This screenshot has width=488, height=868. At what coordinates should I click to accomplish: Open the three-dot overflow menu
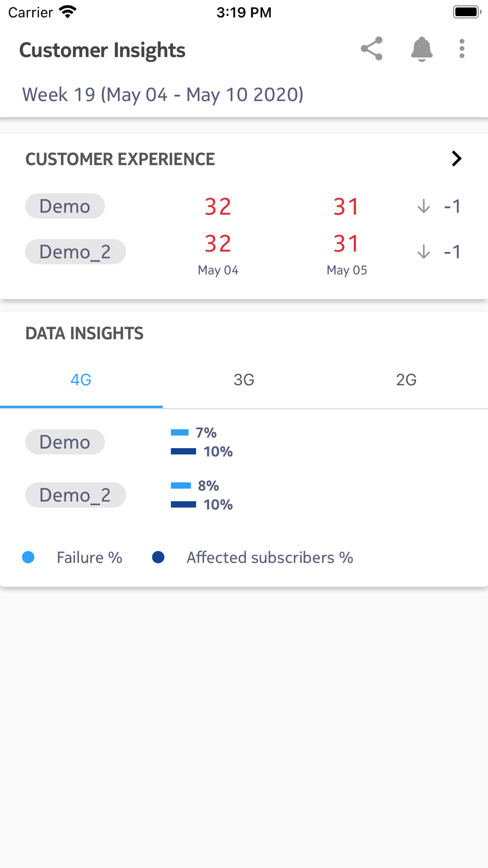[462, 49]
